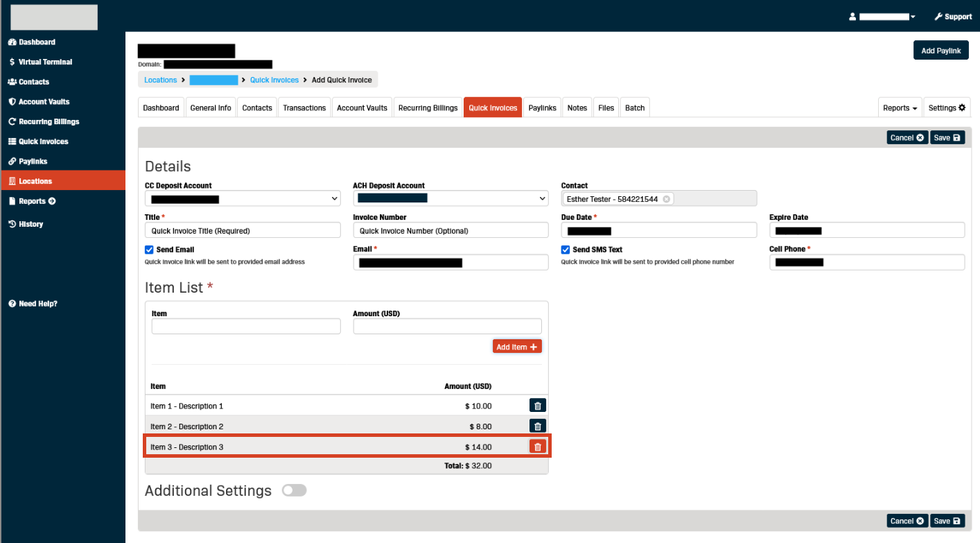Select the 'Item 3 - Description 3' row text
Screen dimensions: 980x543
pyautogui.click(x=186, y=447)
